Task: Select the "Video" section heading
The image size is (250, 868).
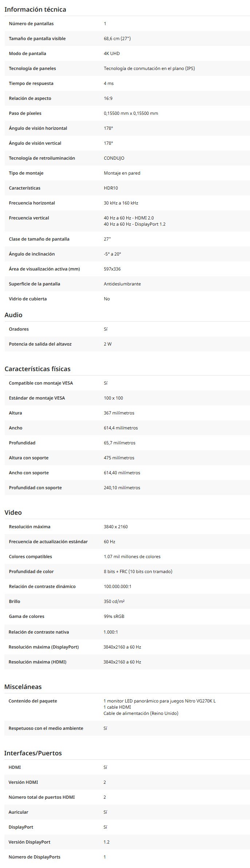Action: (x=13, y=513)
